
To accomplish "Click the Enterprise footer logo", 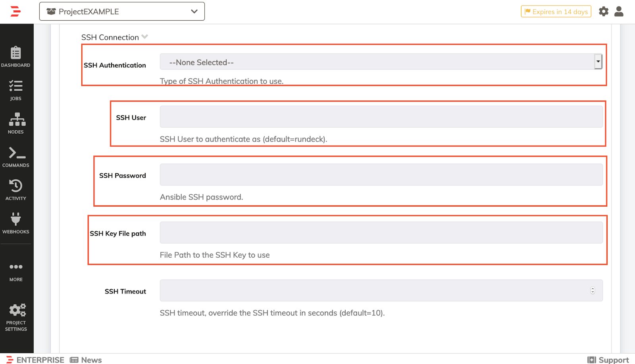I will [35, 360].
